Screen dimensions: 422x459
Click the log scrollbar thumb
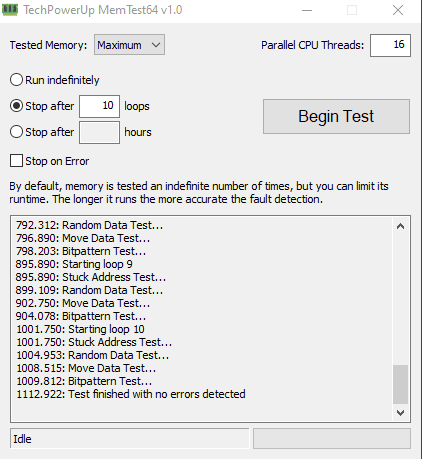(x=400, y=384)
